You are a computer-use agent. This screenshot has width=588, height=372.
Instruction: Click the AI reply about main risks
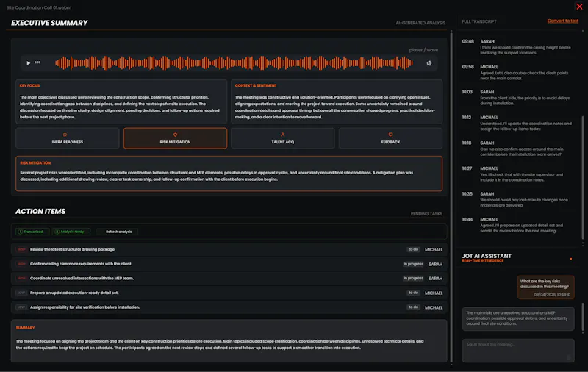pos(518,319)
